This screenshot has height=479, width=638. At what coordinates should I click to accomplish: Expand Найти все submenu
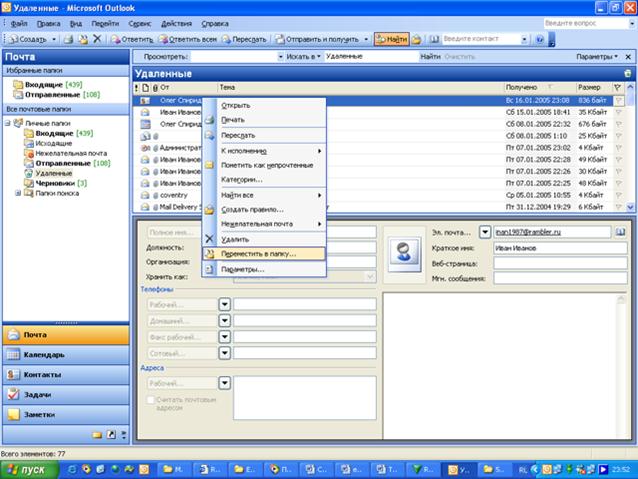pyautogui.click(x=264, y=195)
